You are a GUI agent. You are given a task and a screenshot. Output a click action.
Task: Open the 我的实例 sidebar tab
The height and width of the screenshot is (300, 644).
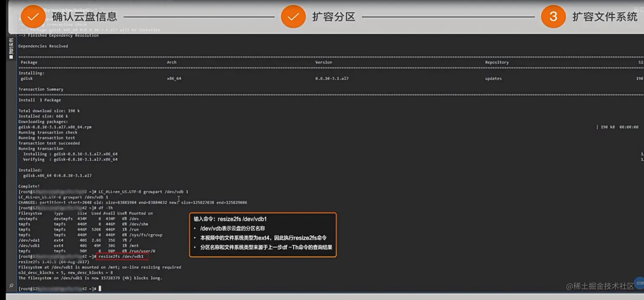click(11, 48)
